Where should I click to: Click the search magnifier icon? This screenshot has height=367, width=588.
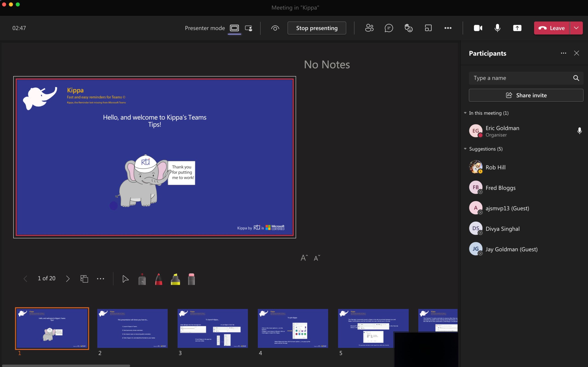(576, 78)
